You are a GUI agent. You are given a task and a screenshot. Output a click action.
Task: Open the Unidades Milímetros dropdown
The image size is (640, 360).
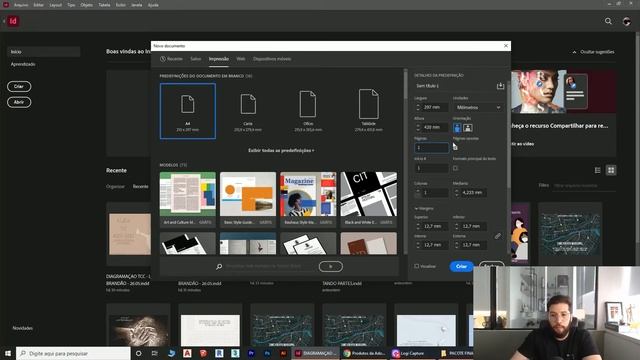tap(478, 107)
